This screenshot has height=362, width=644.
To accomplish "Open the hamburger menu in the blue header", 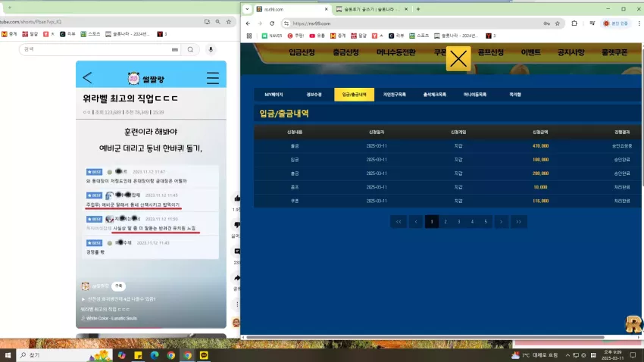I will point(213,78).
